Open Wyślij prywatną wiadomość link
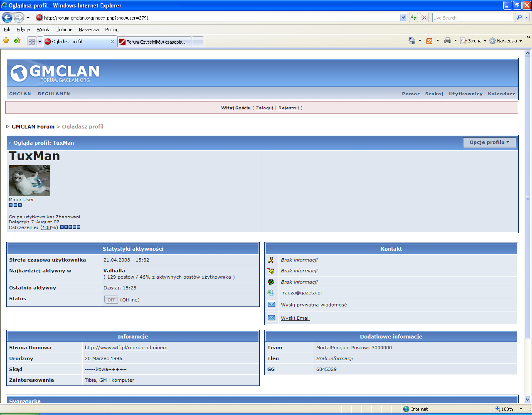 (x=313, y=305)
